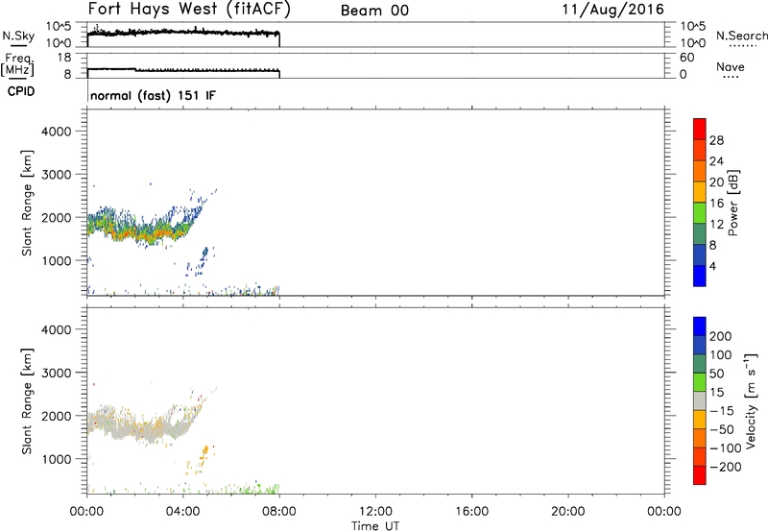Click the '100' label on Velocity colorbar
768x532 pixels.
point(721,355)
